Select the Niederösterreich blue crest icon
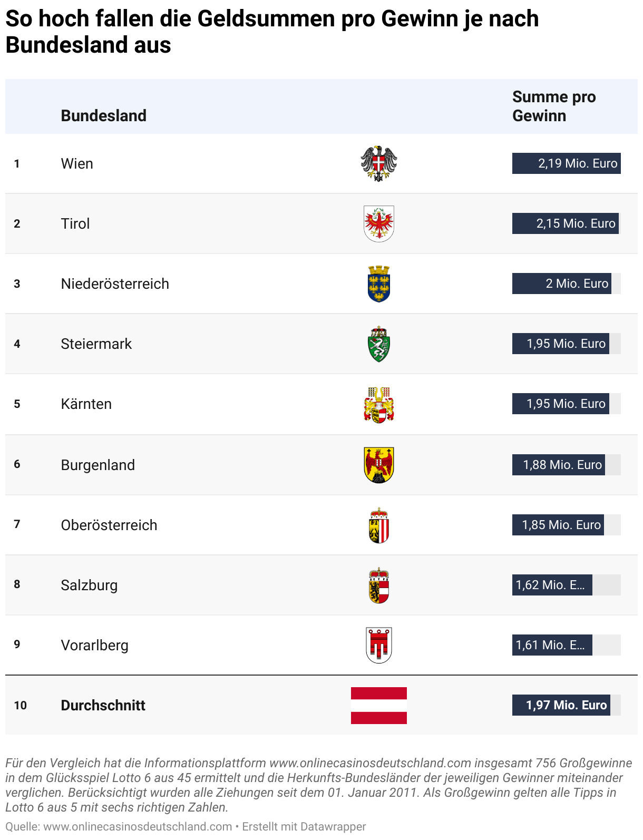 pyautogui.click(x=378, y=284)
